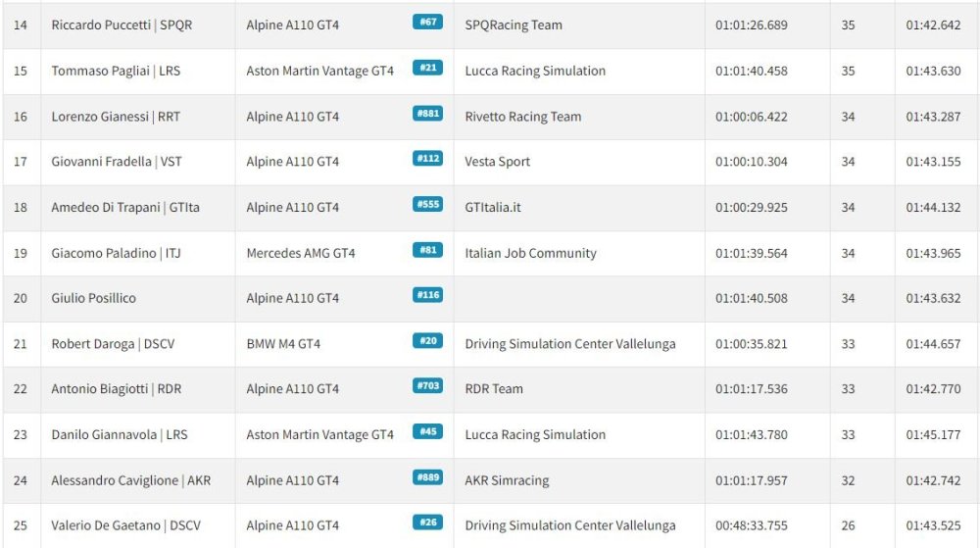Viewport: 980px width, 548px height.
Task: Select driver Tommaso Pagliai | LRS
Action: [116, 71]
